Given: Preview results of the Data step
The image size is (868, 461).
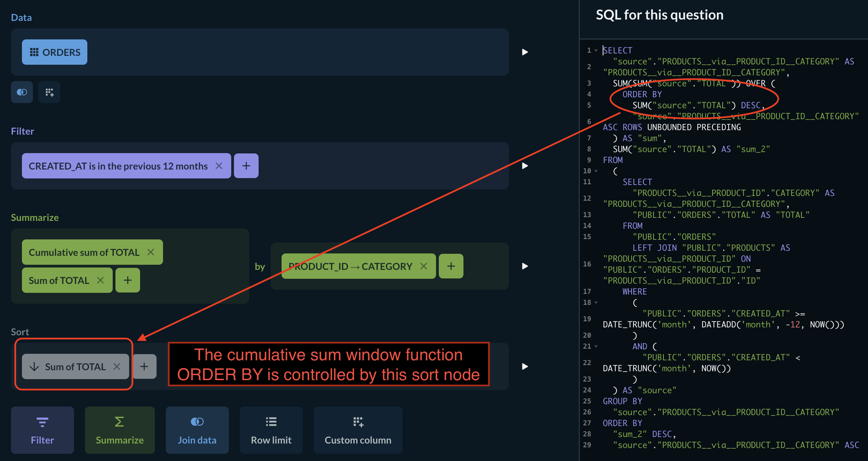Looking at the screenshot, I should click(525, 52).
